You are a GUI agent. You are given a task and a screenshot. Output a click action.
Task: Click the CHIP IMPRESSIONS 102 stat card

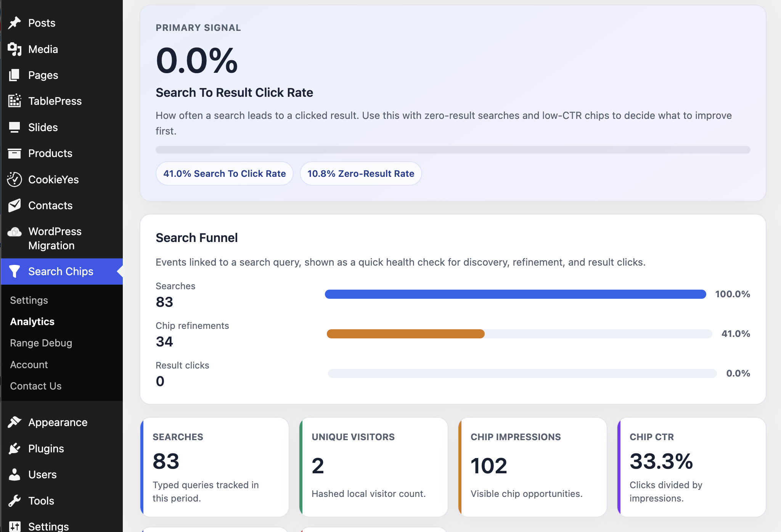533,467
